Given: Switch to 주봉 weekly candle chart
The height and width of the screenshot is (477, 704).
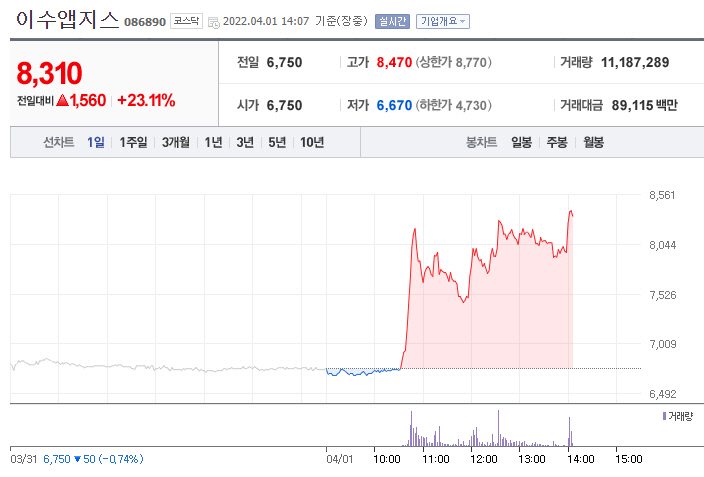Looking at the screenshot, I should coord(556,142).
